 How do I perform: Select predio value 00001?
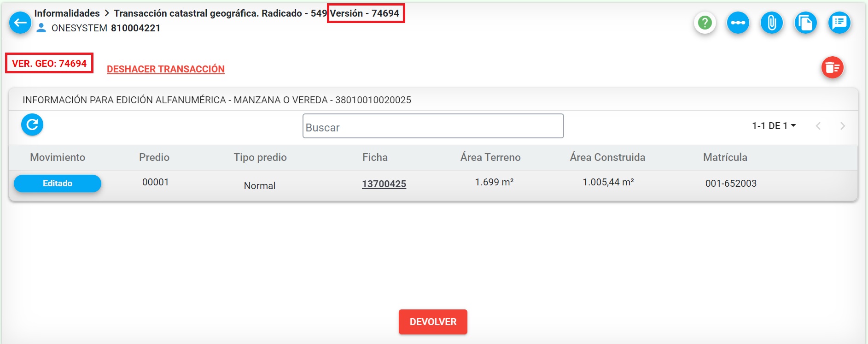156,182
